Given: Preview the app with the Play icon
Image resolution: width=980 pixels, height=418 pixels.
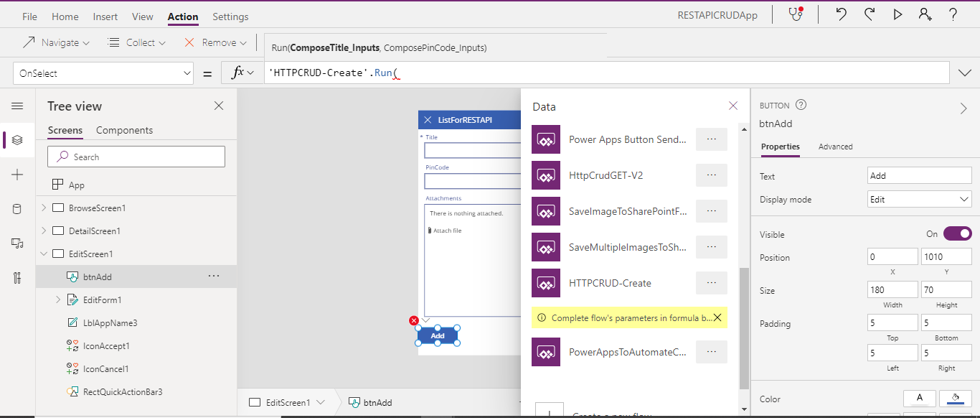Looking at the screenshot, I should [x=897, y=14].
